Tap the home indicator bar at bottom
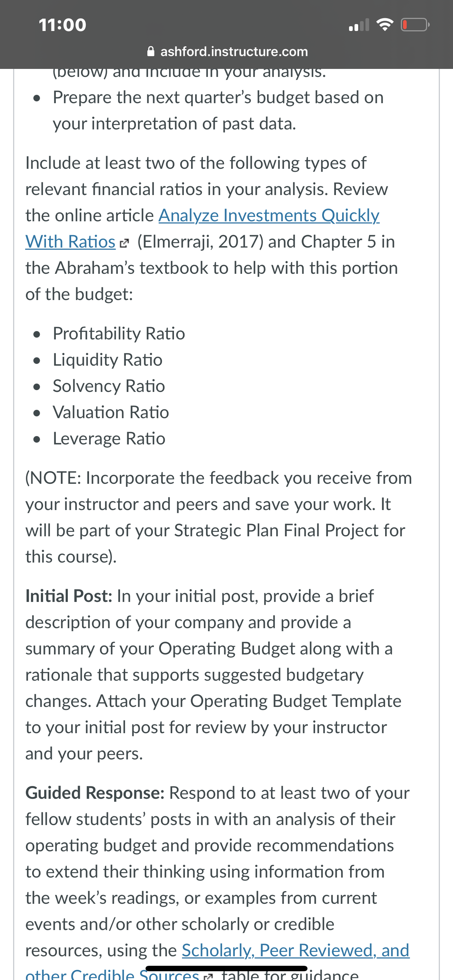 pos(226,969)
